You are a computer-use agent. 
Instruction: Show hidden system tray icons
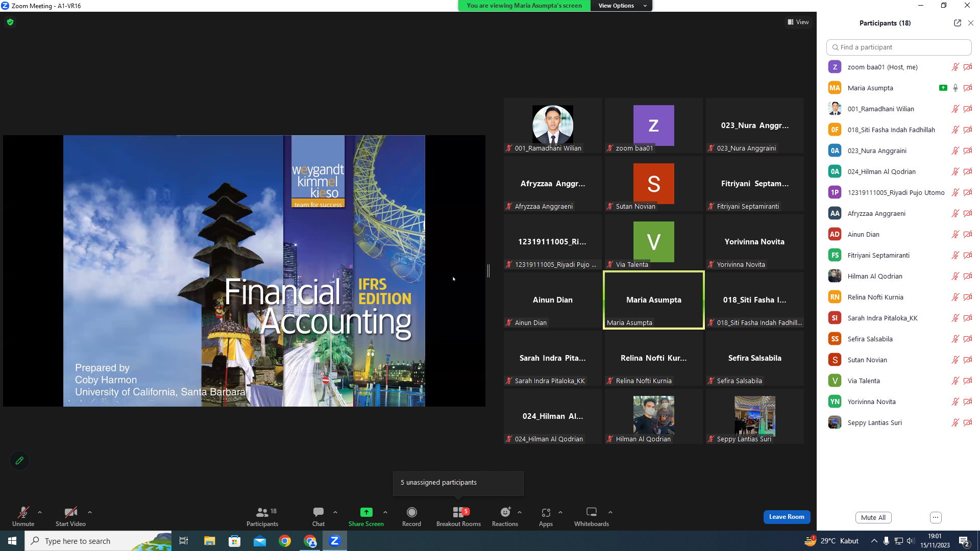(x=874, y=541)
